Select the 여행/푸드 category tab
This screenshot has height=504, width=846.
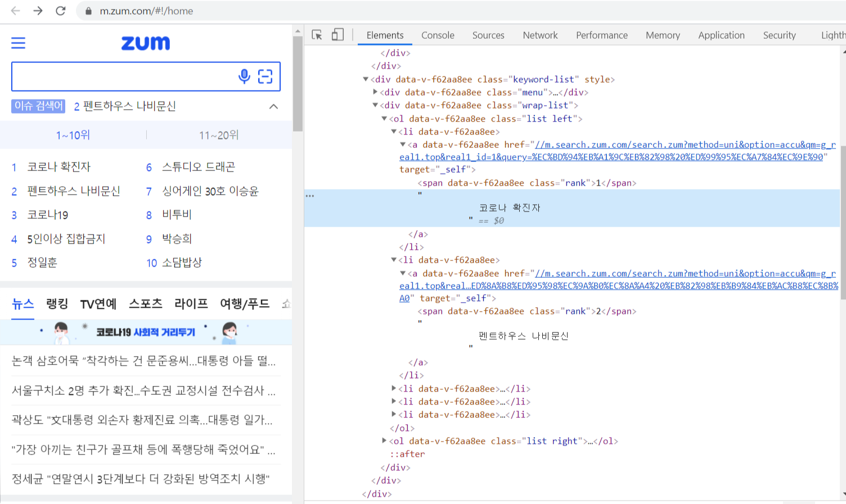click(x=245, y=304)
